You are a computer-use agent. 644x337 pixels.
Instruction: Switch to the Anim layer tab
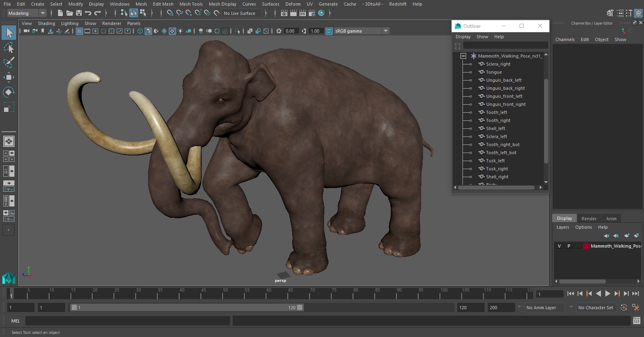611,218
